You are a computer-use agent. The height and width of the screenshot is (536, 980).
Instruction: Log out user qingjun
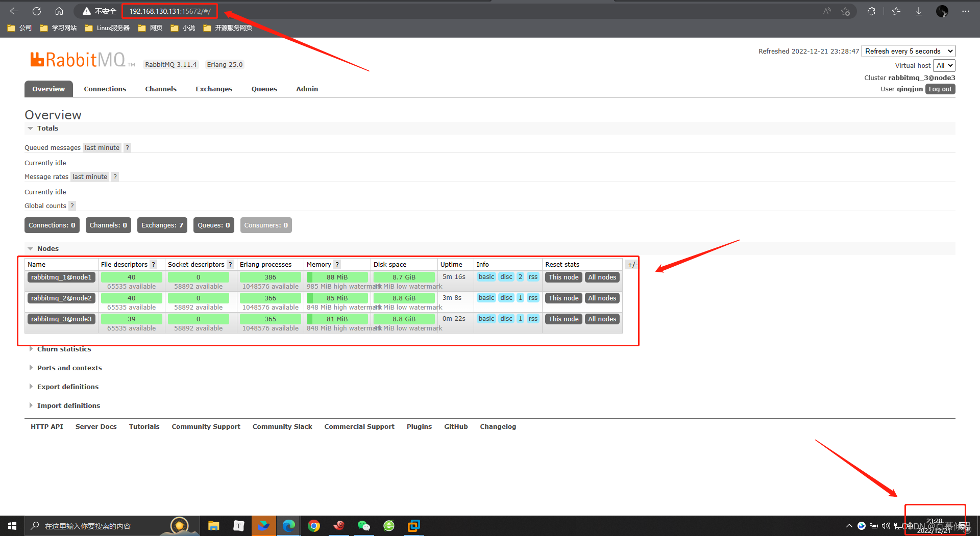pyautogui.click(x=940, y=89)
